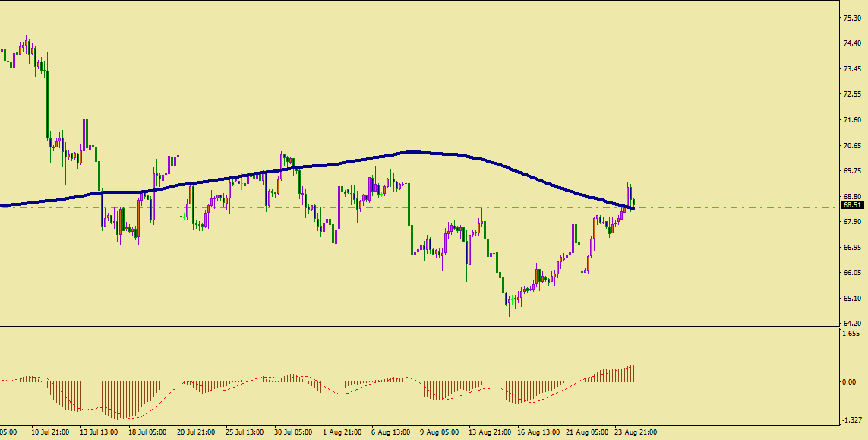Image resolution: width=868 pixels, height=440 pixels.
Task: Click the 74.40 price axis label
Action: click(853, 43)
